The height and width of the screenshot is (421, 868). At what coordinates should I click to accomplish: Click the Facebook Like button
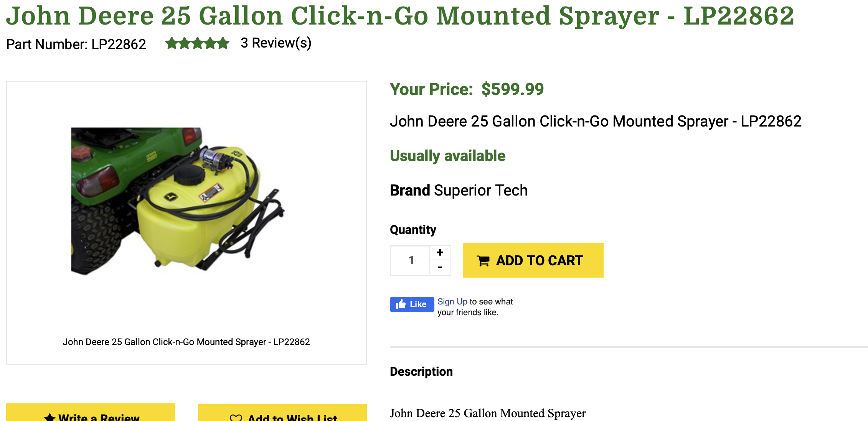click(412, 304)
